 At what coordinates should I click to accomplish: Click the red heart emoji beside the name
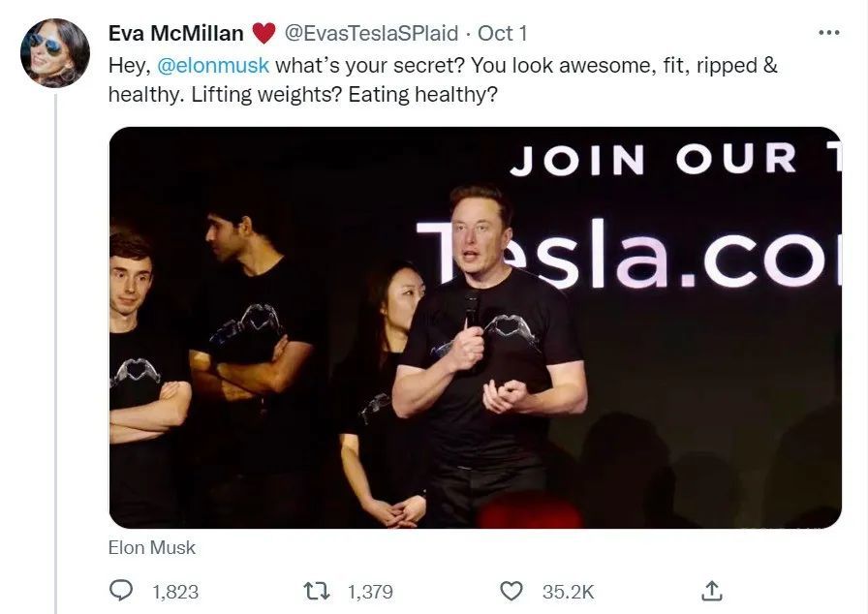[x=263, y=34]
